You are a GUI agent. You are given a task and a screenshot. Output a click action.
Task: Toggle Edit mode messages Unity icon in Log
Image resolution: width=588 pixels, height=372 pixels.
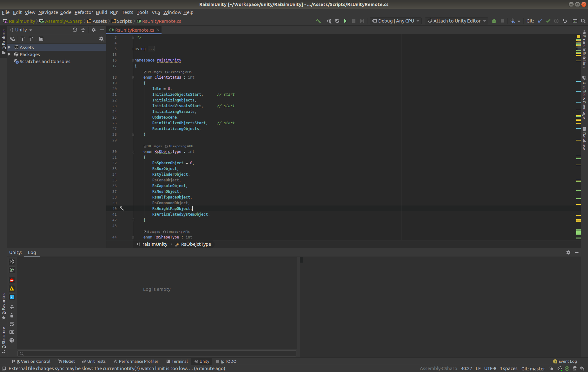point(12,262)
